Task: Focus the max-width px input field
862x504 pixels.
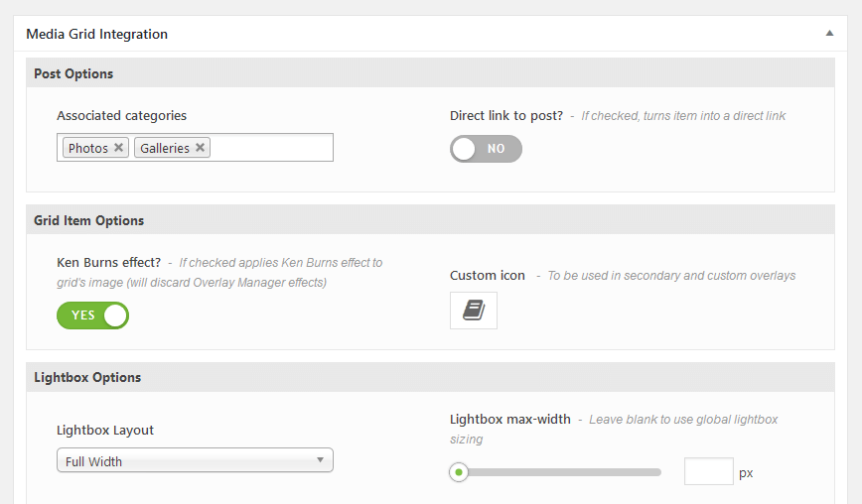Action: (x=709, y=471)
